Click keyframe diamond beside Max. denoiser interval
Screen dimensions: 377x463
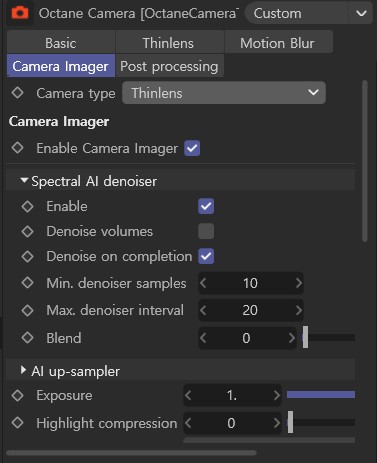pos(27,310)
